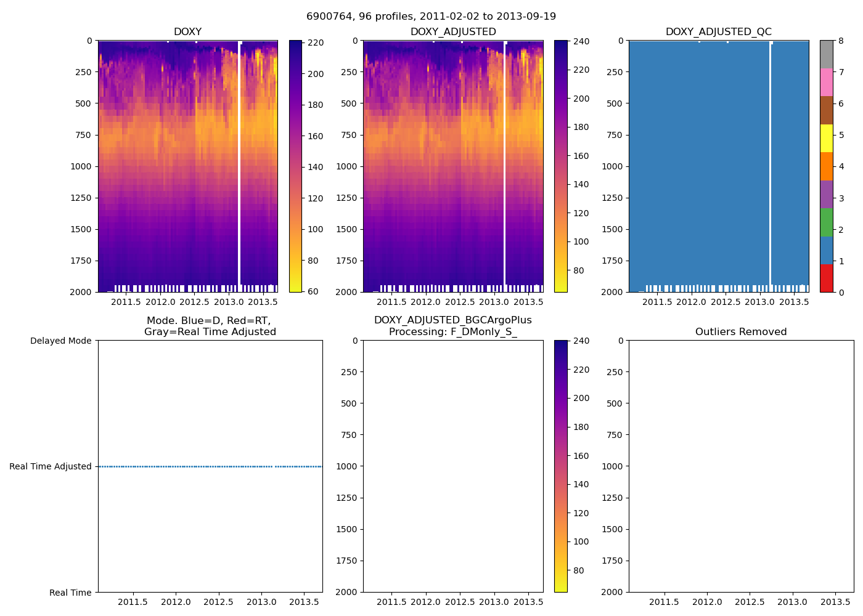The height and width of the screenshot is (616, 863).
Task: Click the blue dotted line in Mode plot
Action: pyautogui.click(x=210, y=466)
